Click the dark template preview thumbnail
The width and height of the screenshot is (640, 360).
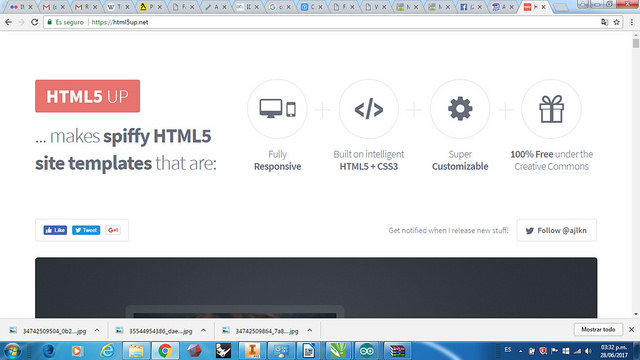[316, 288]
